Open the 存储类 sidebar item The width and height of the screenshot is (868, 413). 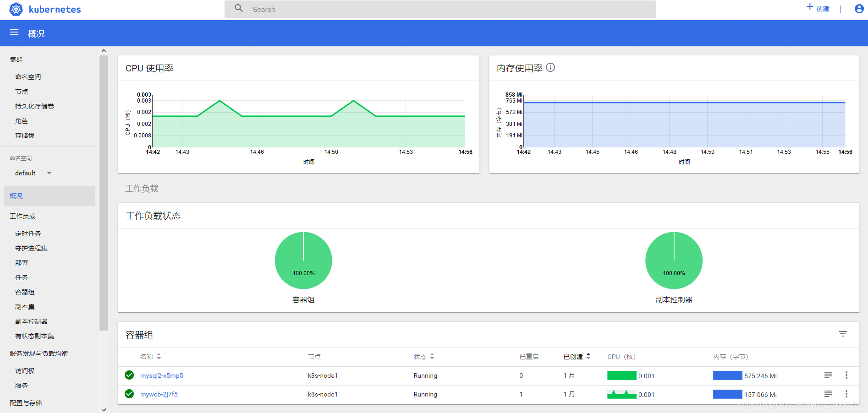(x=25, y=136)
